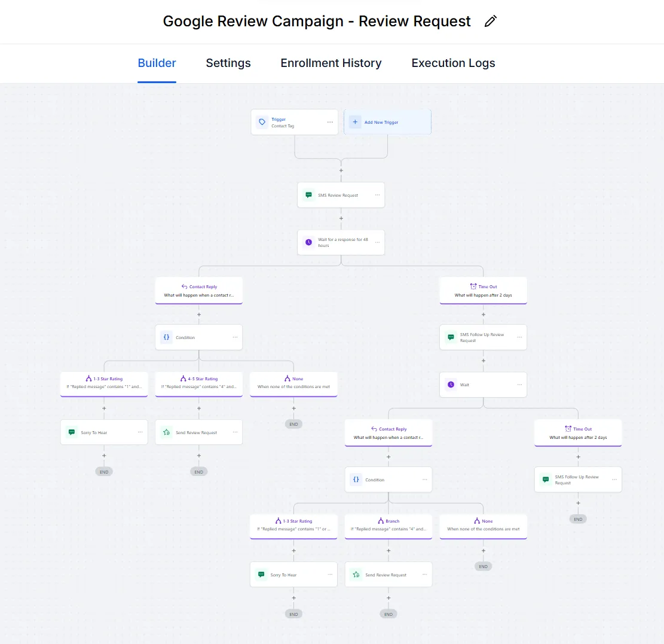Screen dimensions: 664x644
Task: Open the three-dot menu on the Wait node
Action: (x=519, y=384)
